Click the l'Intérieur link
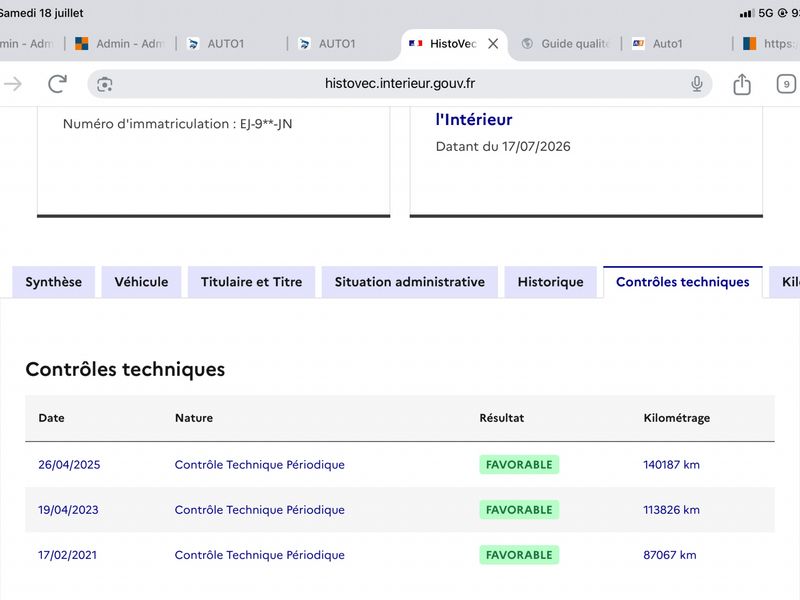The height and width of the screenshot is (600, 800). point(473,119)
